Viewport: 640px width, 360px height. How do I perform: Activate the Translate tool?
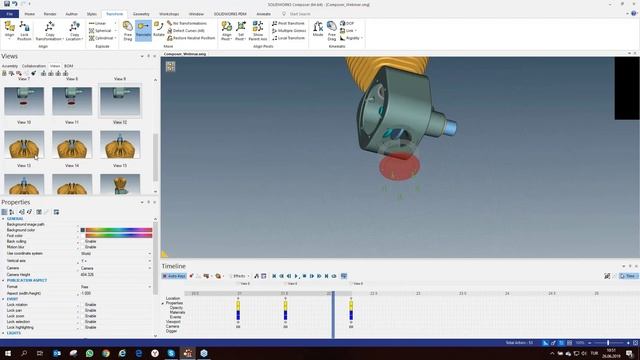(x=143, y=31)
